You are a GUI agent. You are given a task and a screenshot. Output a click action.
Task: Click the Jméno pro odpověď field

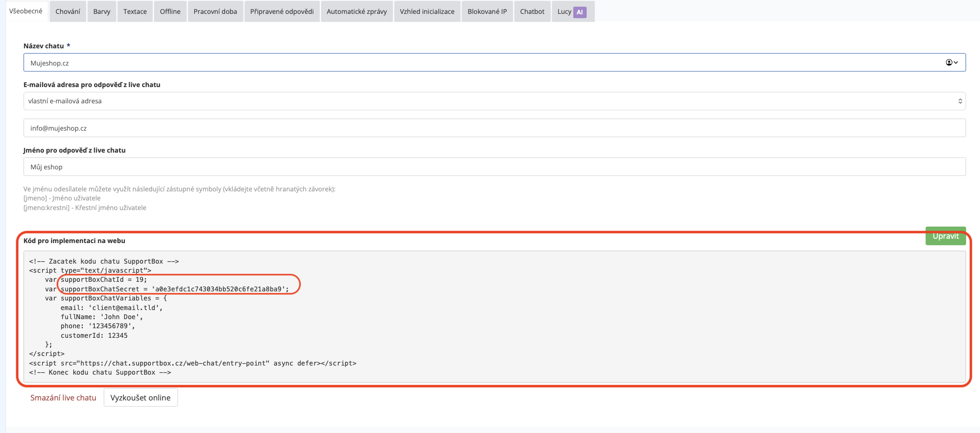pyautogui.click(x=494, y=167)
